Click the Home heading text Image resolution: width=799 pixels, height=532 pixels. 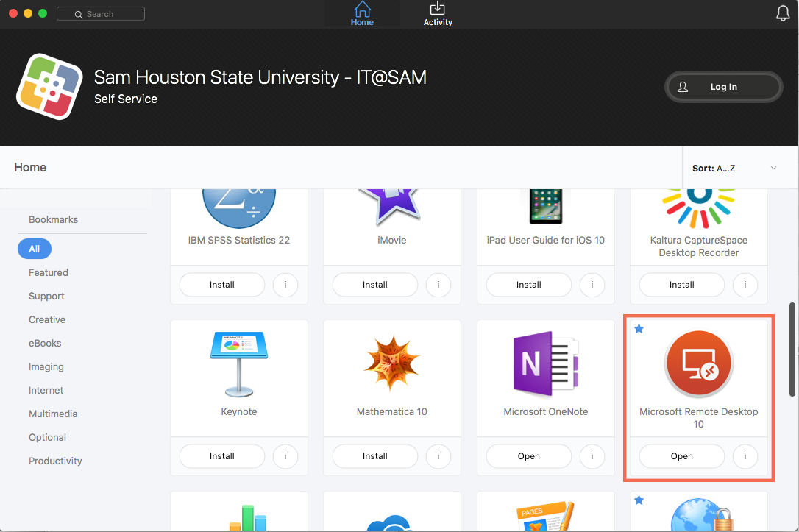(x=30, y=167)
